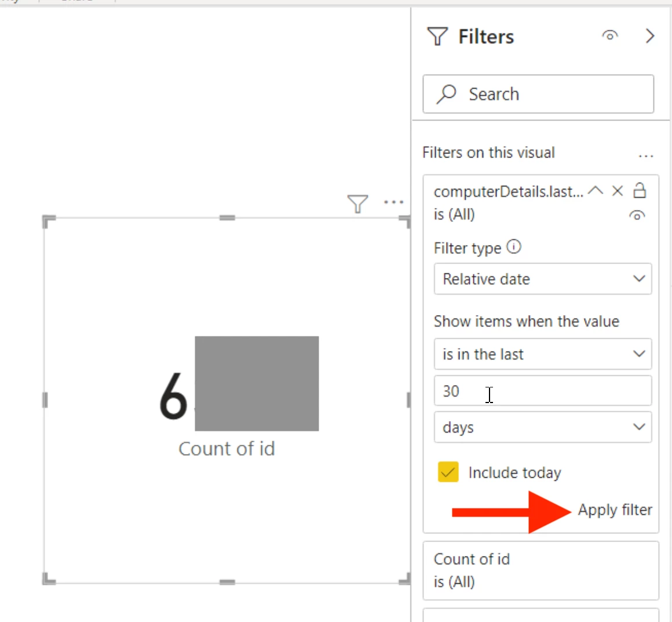Open the Relative date filter type dropdown
Screen dimensions: 672x622
543,279
